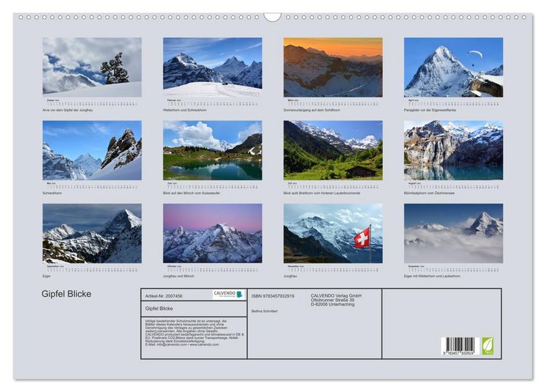This screenshot has width=545, height=392.
Task: Open the September Eiger photo
Action: coord(92,233)
